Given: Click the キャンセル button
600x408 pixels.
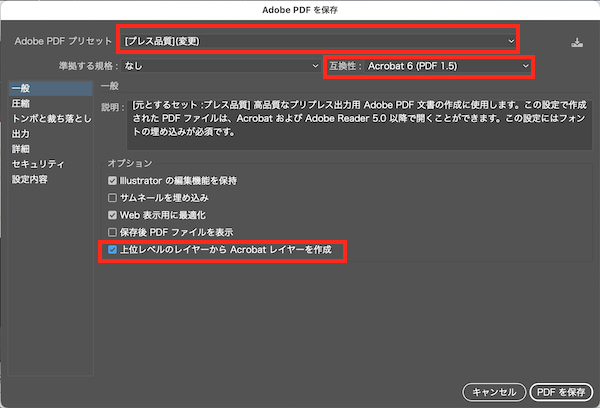Looking at the screenshot, I should 494,392.
